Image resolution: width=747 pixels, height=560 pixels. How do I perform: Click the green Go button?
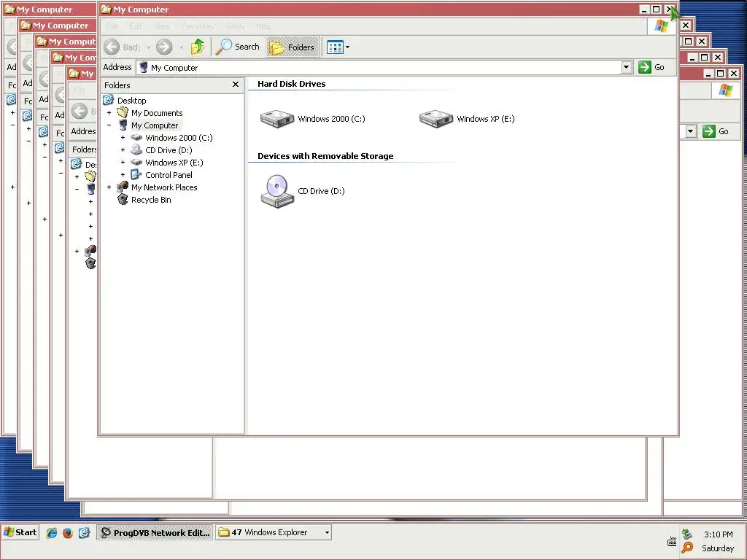[x=651, y=67]
